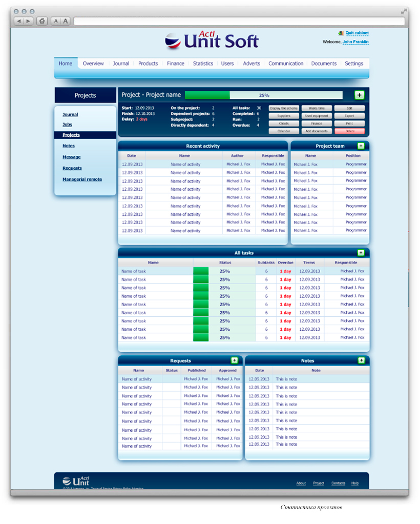Open the Journal tab in the top navigation
This screenshot has height=524, width=420.
click(x=121, y=64)
